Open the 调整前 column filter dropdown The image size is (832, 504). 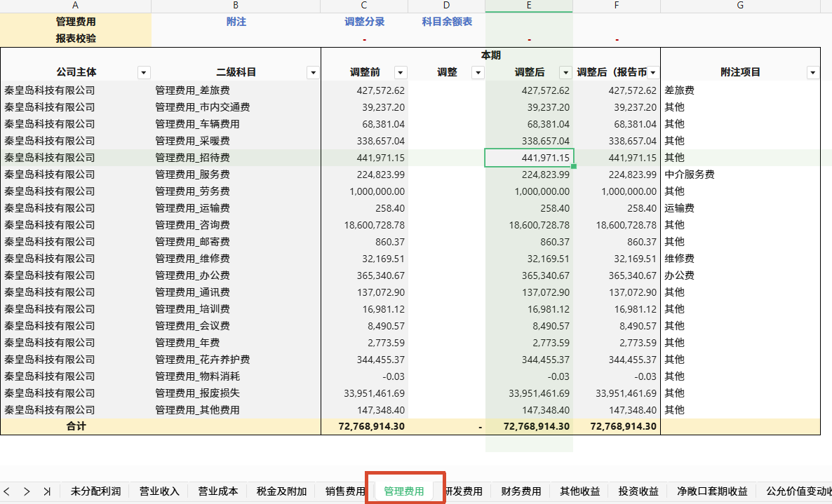tap(401, 73)
